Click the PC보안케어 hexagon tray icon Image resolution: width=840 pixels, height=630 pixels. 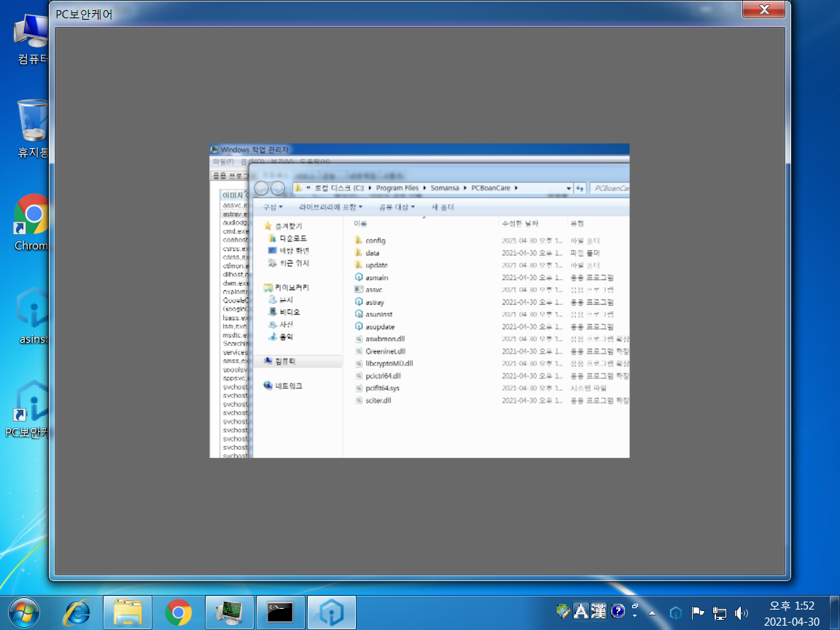tap(676, 612)
